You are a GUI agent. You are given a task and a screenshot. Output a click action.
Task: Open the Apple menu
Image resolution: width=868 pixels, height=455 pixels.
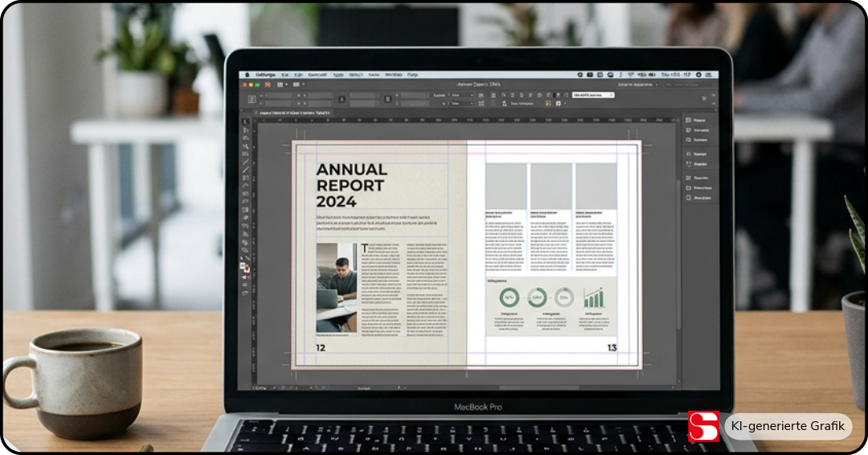click(x=247, y=75)
